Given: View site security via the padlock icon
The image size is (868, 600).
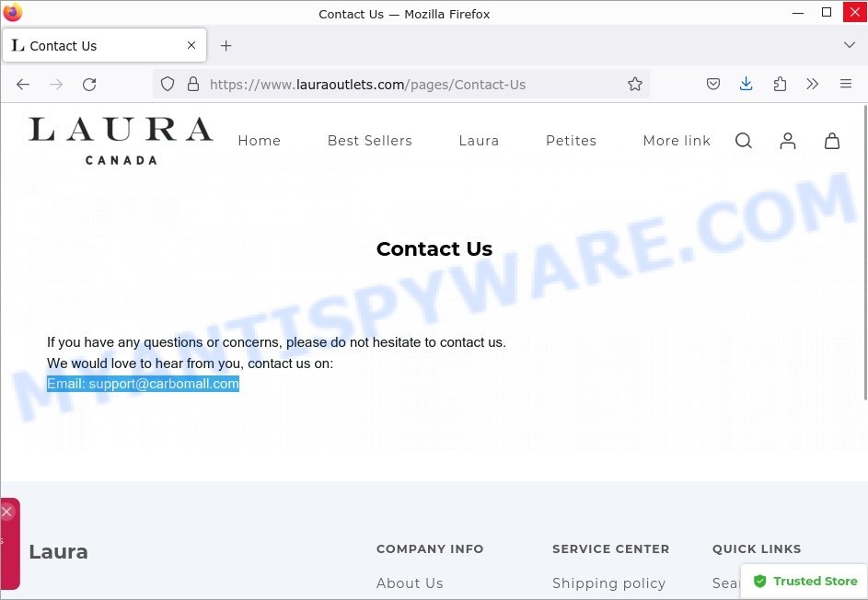Looking at the screenshot, I should (192, 84).
